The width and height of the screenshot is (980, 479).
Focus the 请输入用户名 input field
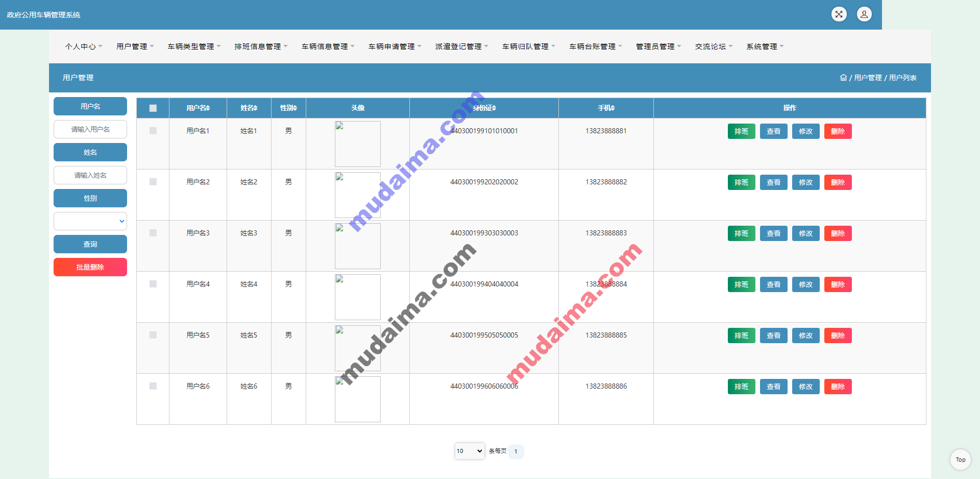point(90,129)
